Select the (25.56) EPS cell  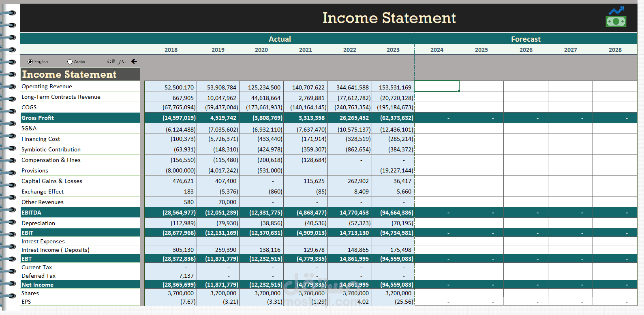393,302
